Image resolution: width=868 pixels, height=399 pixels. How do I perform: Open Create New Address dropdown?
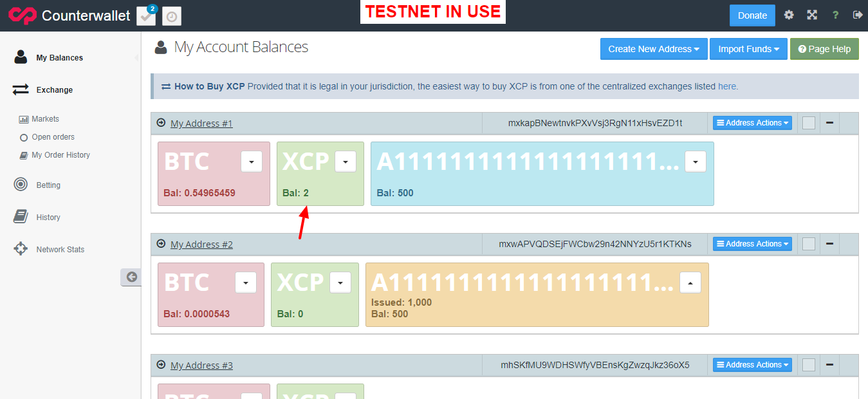click(x=654, y=49)
